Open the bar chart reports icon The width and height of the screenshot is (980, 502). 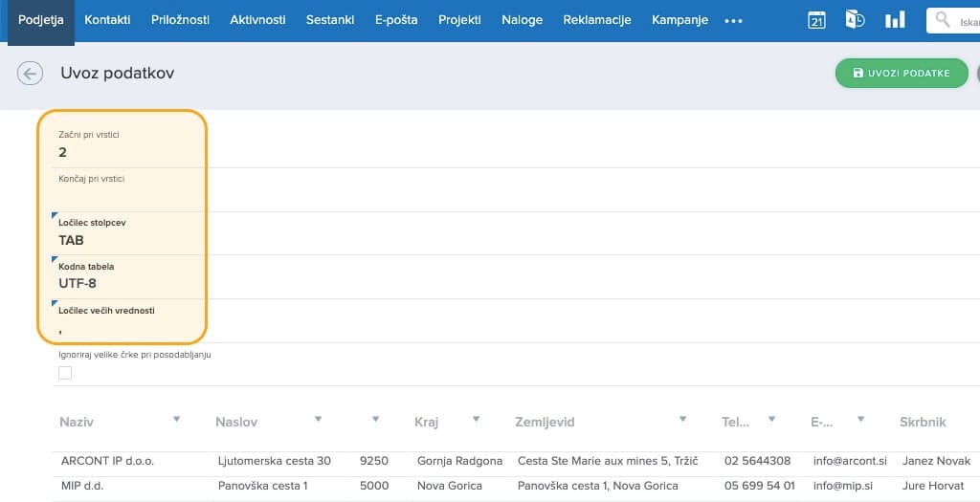point(895,20)
